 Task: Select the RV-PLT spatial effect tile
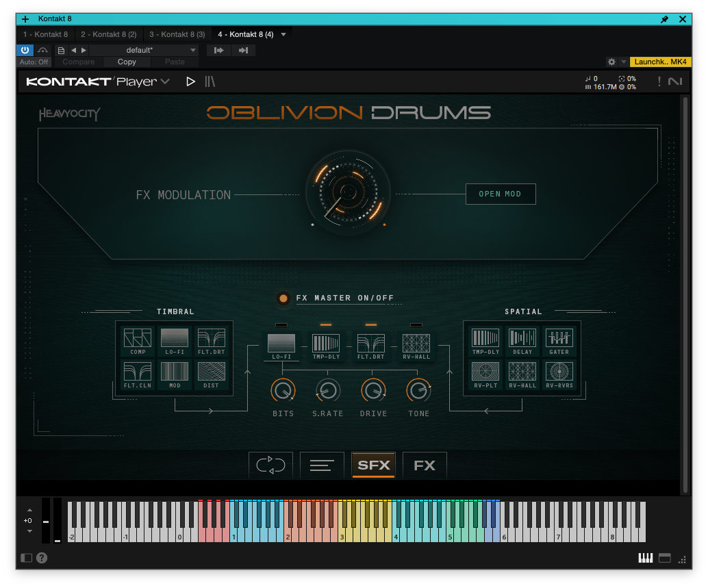coord(485,375)
